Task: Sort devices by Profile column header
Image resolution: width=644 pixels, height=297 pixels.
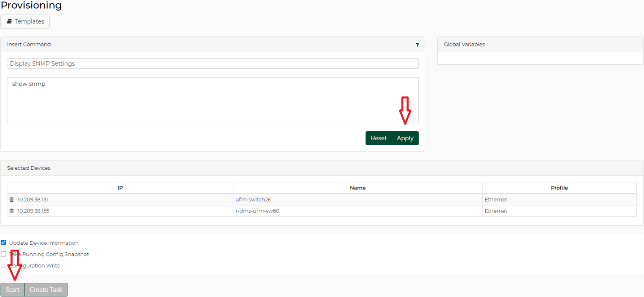Action: click(x=559, y=188)
